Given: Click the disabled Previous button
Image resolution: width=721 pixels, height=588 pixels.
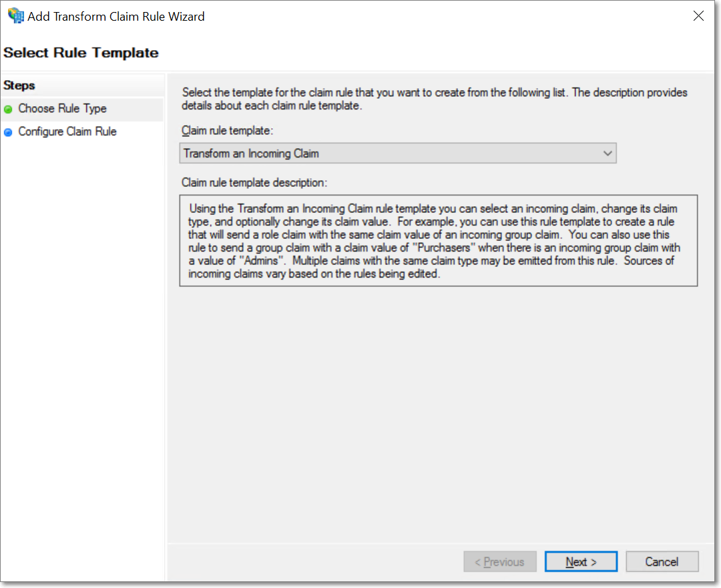Looking at the screenshot, I should point(499,562).
